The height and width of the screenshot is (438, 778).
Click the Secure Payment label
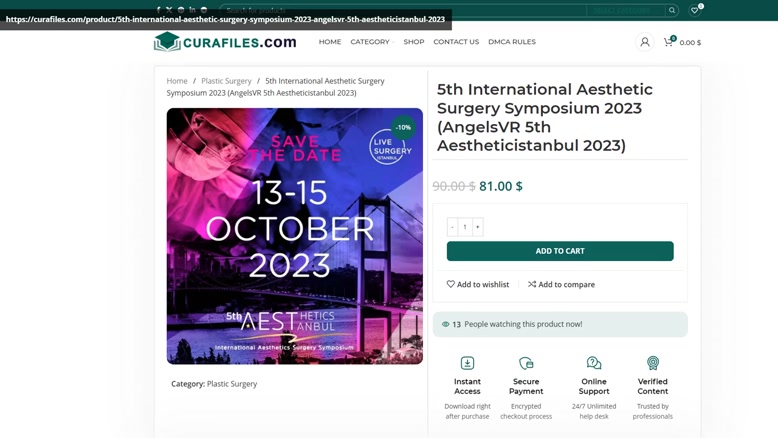coord(526,386)
